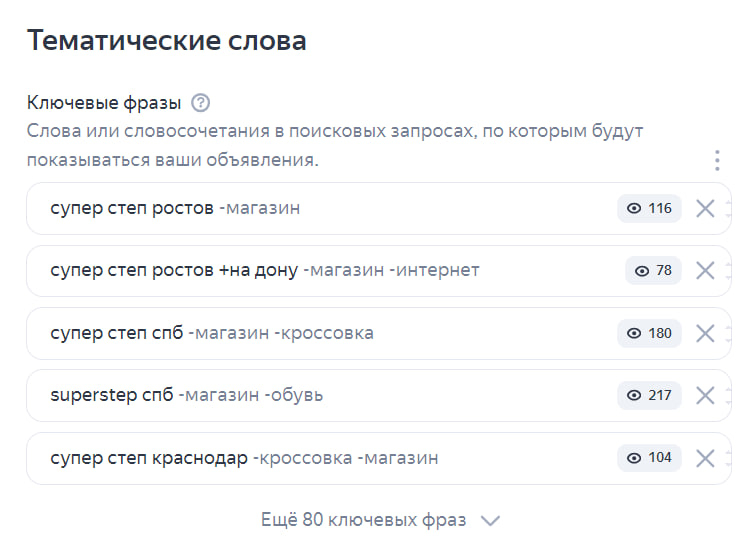Remove the супер степ краснодар phrase
The width and height of the screenshot is (749, 556).
pos(705,458)
